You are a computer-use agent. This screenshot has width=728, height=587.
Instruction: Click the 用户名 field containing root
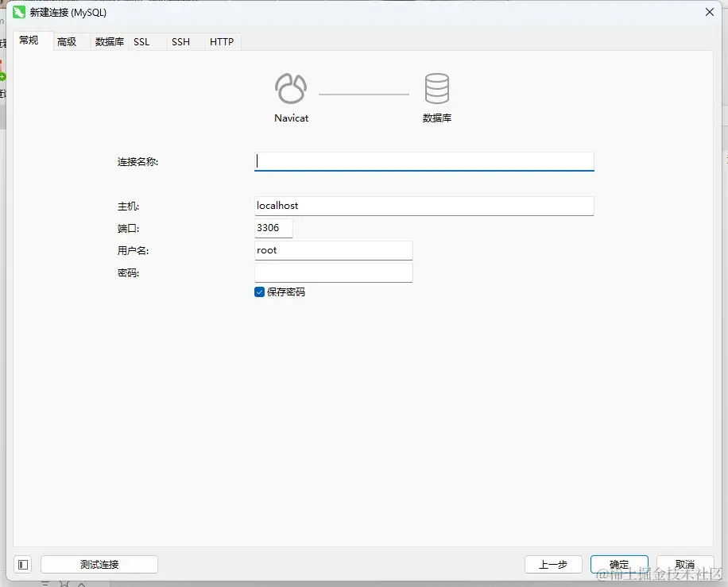point(333,250)
